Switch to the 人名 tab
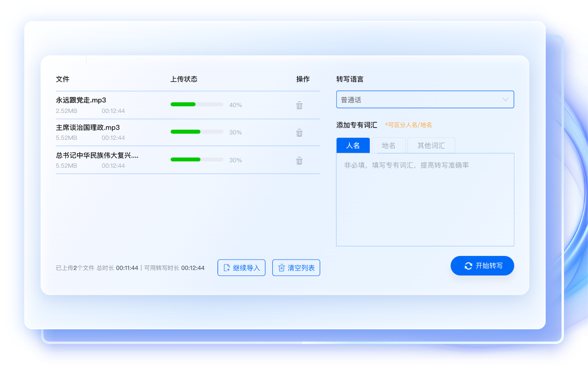Image resolution: width=588 pixels, height=366 pixels. (x=353, y=146)
